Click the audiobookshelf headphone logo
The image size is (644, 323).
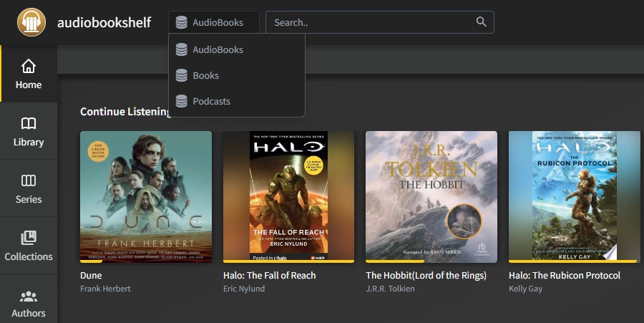click(x=31, y=22)
